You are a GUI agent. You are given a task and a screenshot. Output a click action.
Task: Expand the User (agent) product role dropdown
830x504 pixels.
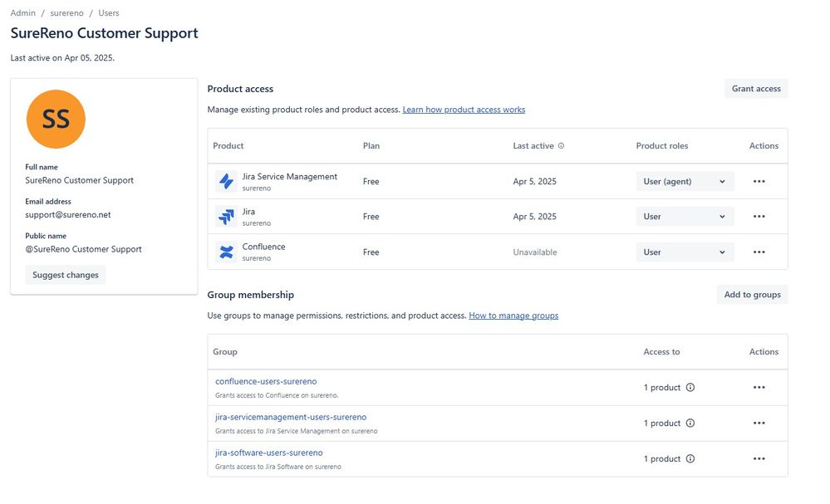(685, 182)
